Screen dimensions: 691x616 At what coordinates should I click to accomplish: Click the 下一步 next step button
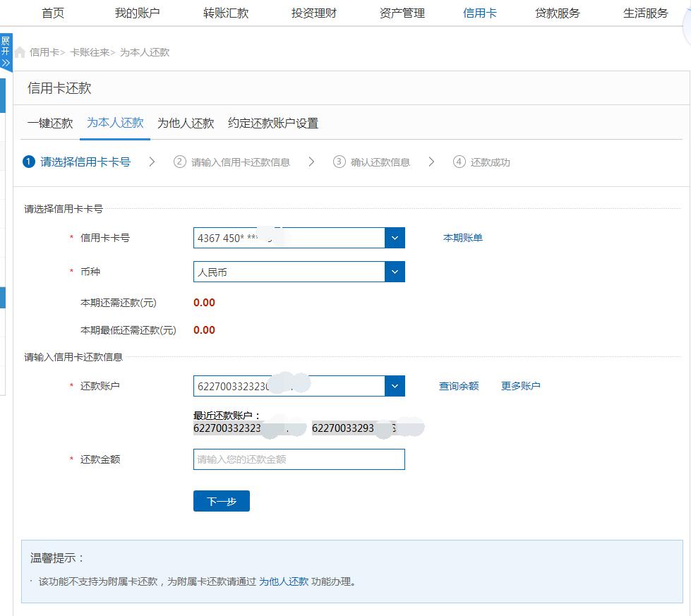[221, 501]
